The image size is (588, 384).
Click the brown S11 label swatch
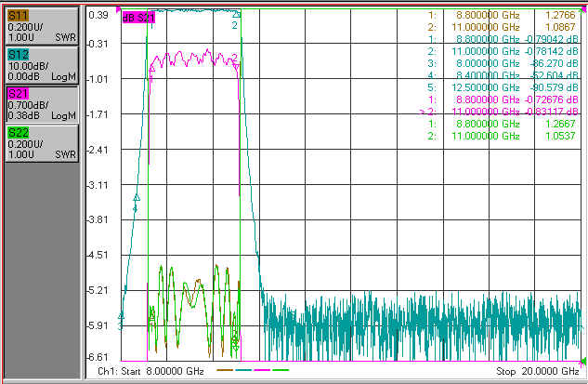[18, 16]
